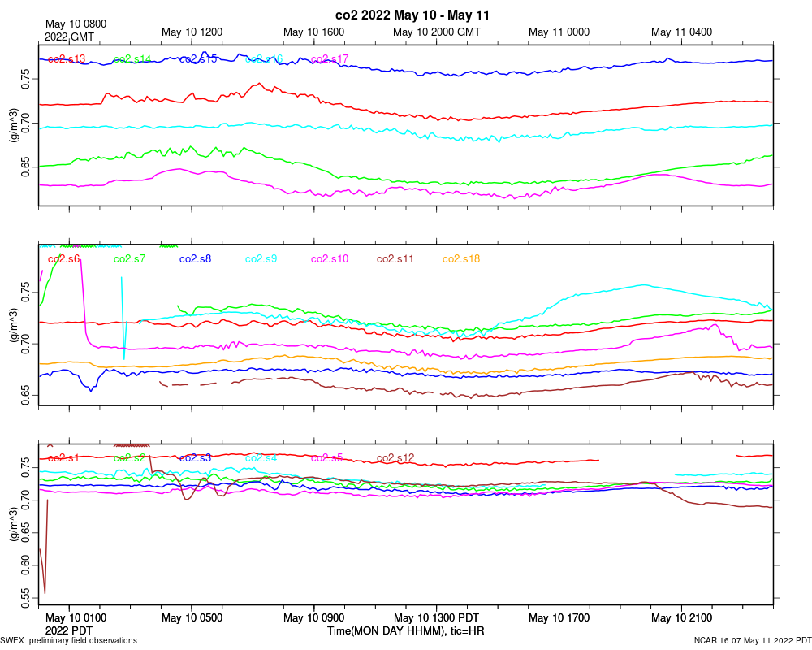This screenshot has height=650, width=812.
Task: Click the 'May 10 0900' PDT axis label
Action: pos(313,617)
